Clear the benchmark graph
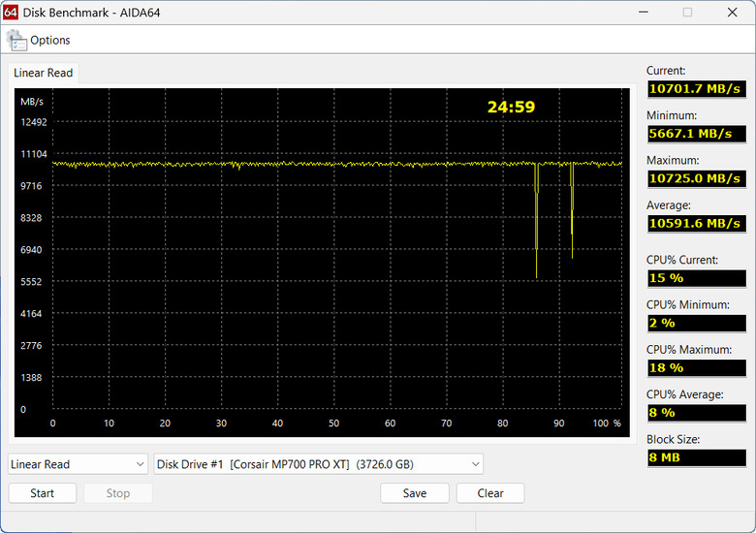 click(x=490, y=493)
